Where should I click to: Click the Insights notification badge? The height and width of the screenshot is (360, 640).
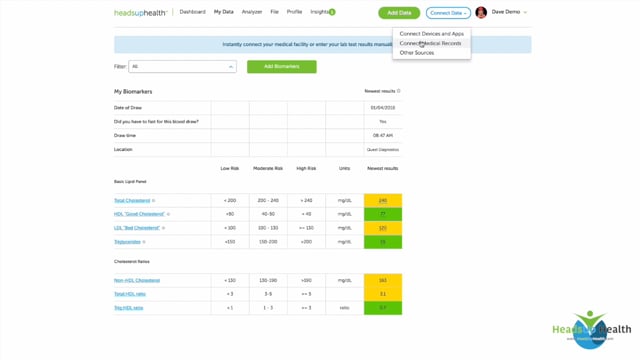coord(332,12)
